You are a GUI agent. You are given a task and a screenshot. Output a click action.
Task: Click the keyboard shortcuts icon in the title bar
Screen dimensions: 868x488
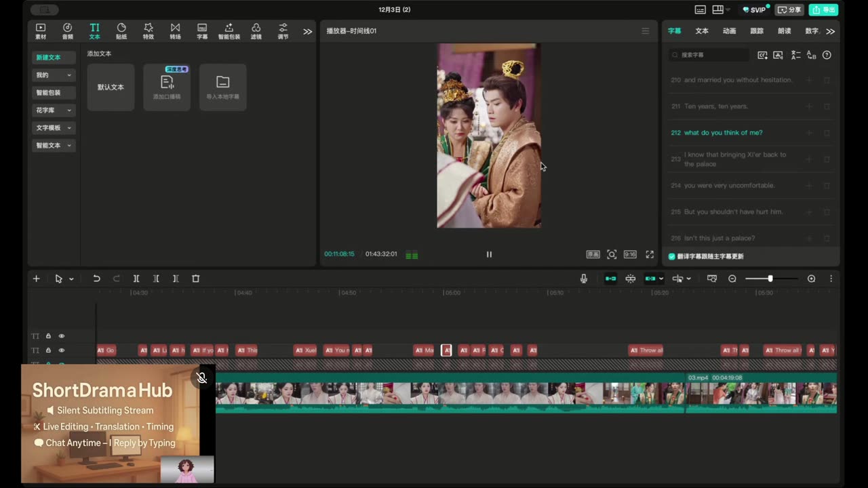[x=701, y=9]
